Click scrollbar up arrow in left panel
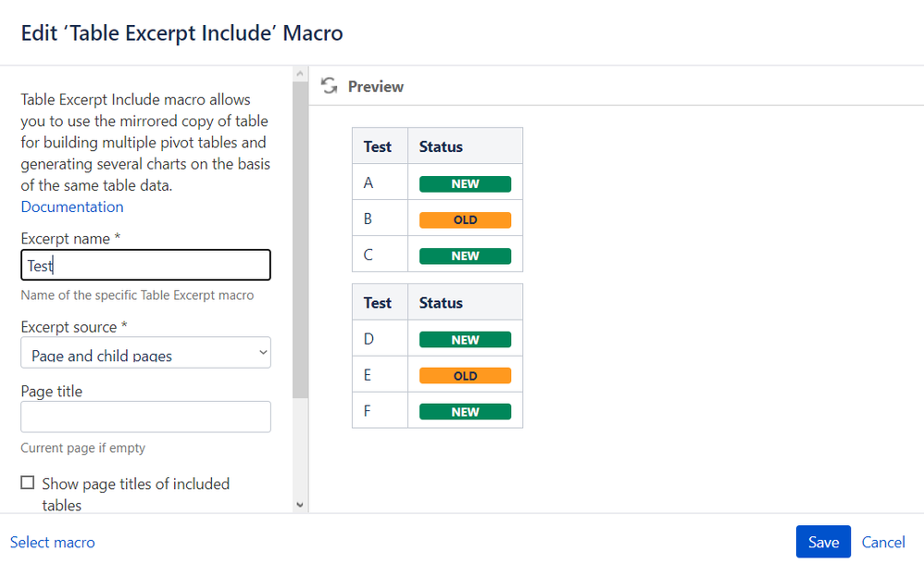 [x=299, y=72]
